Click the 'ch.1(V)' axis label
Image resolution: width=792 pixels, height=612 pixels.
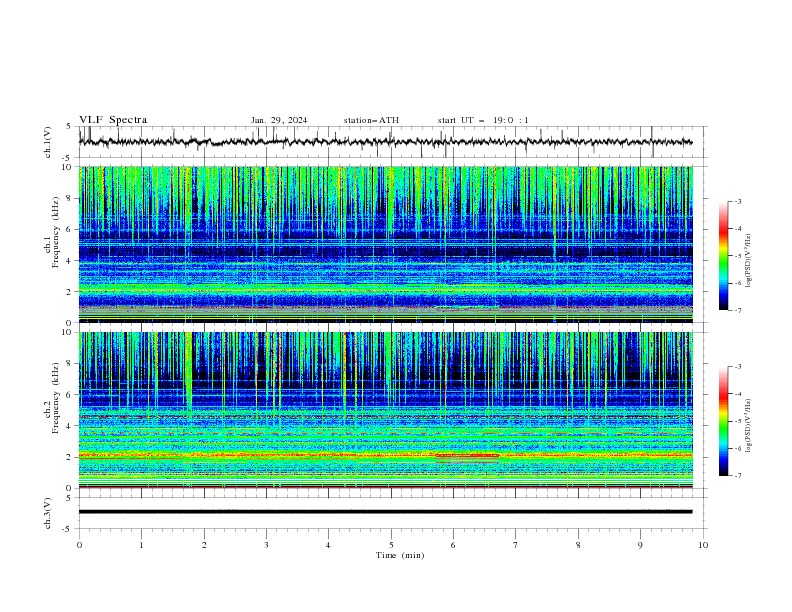[48, 142]
